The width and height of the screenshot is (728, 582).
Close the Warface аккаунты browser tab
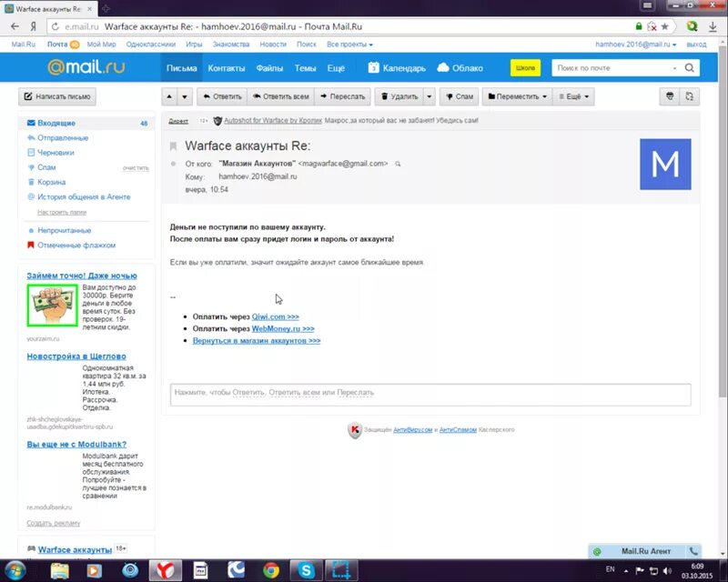point(89,9)
